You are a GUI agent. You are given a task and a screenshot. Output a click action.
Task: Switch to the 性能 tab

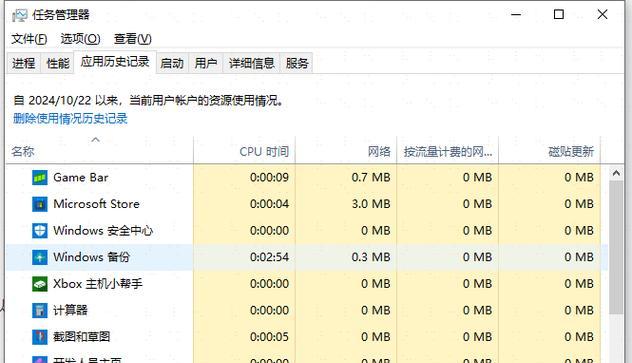tap(58, 63)
